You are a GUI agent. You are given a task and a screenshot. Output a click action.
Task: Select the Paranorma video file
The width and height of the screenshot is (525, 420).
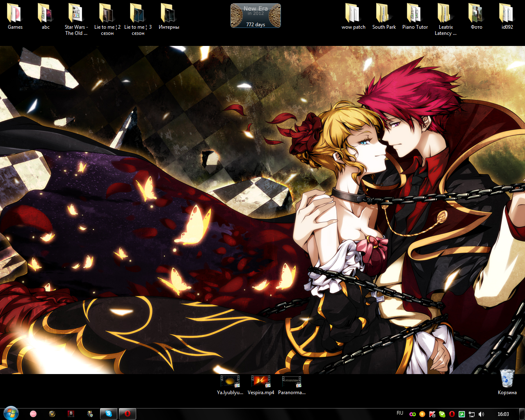pyautogui.click(x=292, y=385)
